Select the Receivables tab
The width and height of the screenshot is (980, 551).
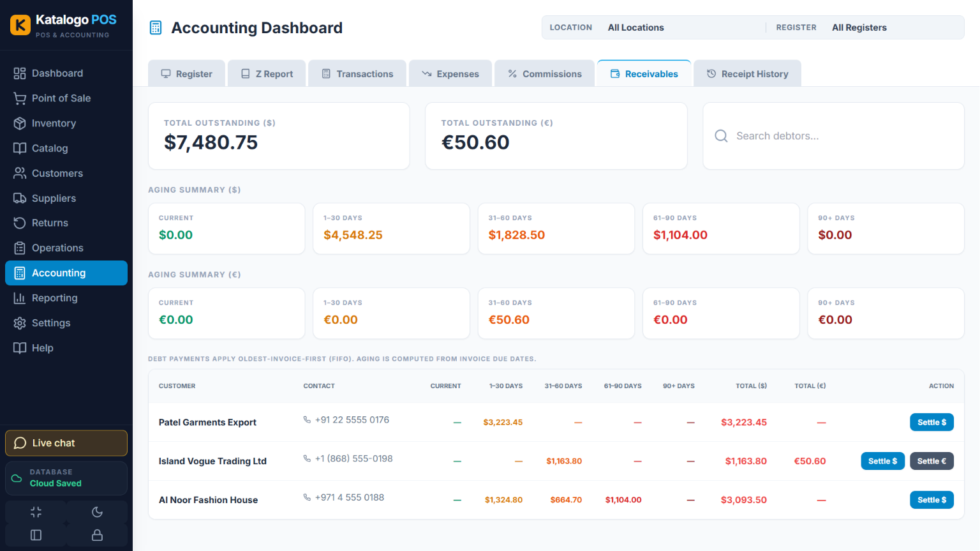click(644, 73)
